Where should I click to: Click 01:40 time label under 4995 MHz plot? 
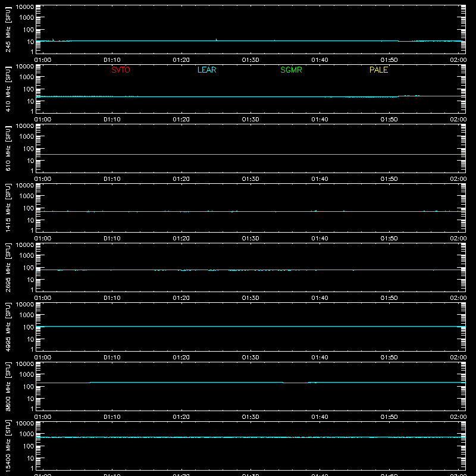(x=320, y=358)
